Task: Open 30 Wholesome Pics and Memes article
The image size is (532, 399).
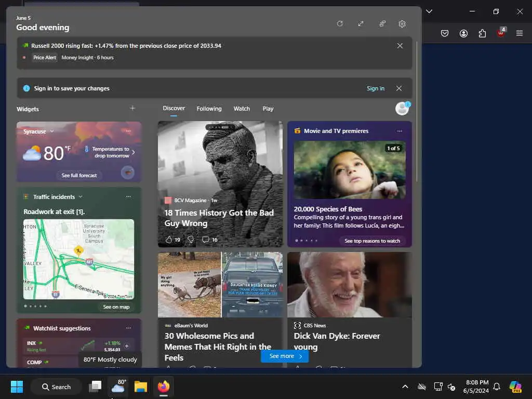Action: pos(218,347)
